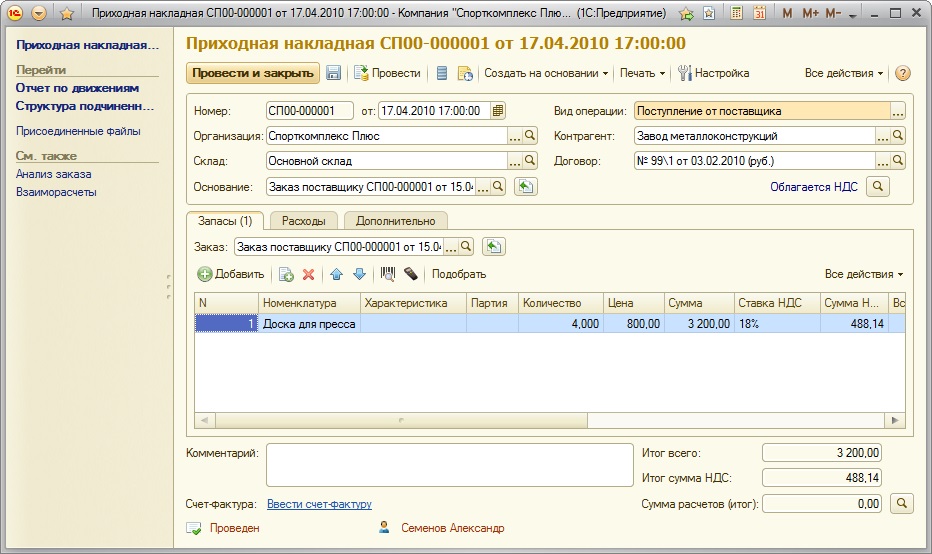Move row down with blue arrow
This screenshot has height=554, width=932.
coord(359,274)
